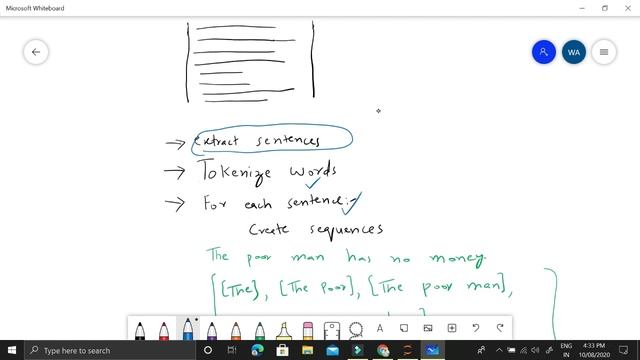The width and height of the screenshot is (640, 360).
Task: Undo the last stroke
Action: click(x=476, y=328)
